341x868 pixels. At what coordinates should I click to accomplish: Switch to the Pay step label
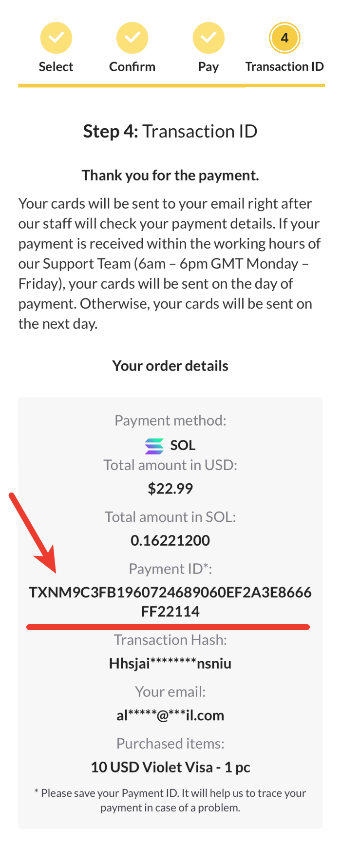pyautogui.click(x=208, y=67)
